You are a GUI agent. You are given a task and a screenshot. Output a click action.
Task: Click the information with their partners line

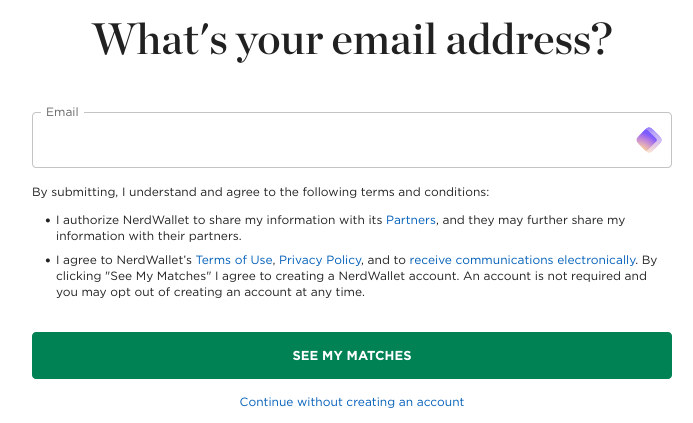coord(148,237)
